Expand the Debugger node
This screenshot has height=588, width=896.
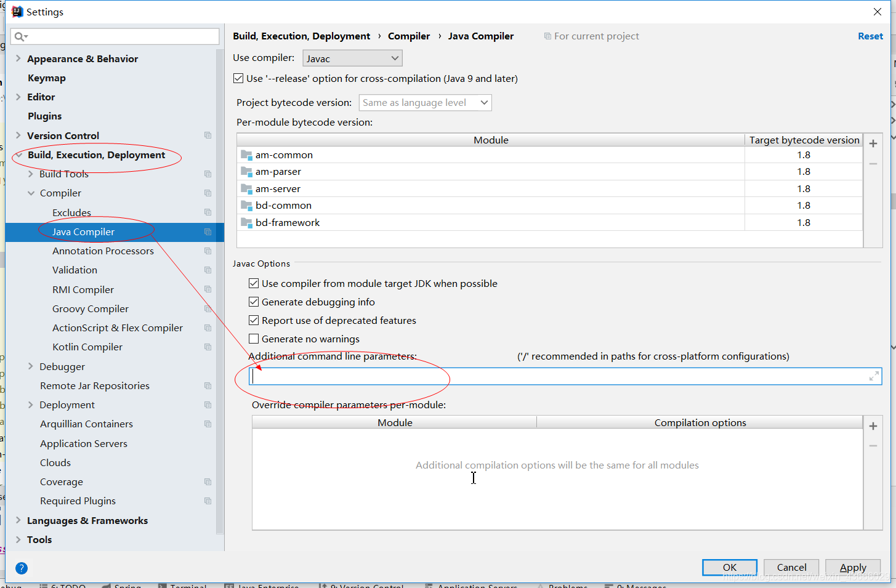point(31,366)
